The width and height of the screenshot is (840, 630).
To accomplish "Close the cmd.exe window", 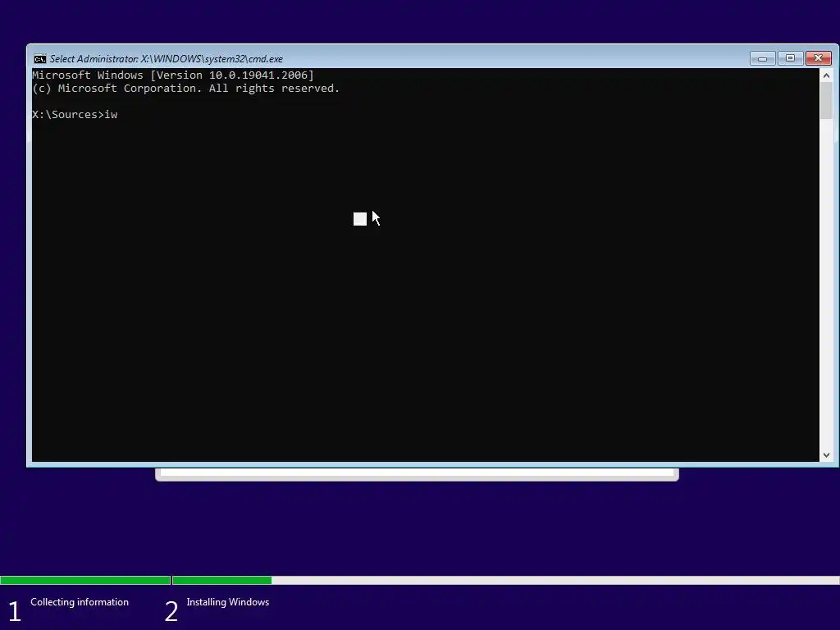I will click(x=818, y=58).
